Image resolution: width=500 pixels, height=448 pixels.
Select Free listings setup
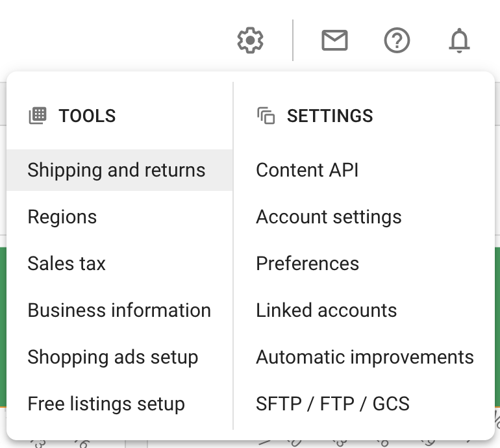point(106,404)
